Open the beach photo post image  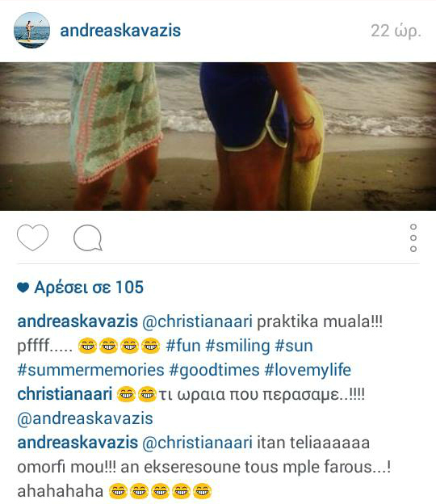[218, 136]
